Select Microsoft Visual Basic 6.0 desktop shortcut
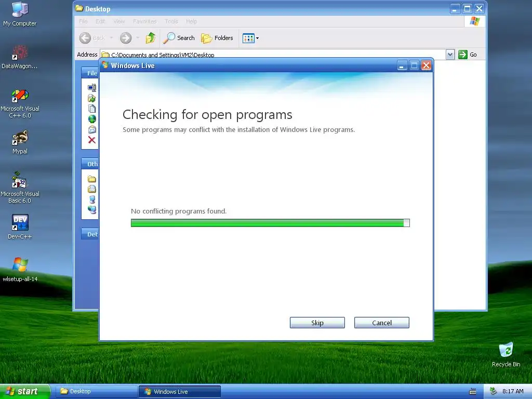The height and width of the screenshot is (399, 532). click(x=20, y=188)
